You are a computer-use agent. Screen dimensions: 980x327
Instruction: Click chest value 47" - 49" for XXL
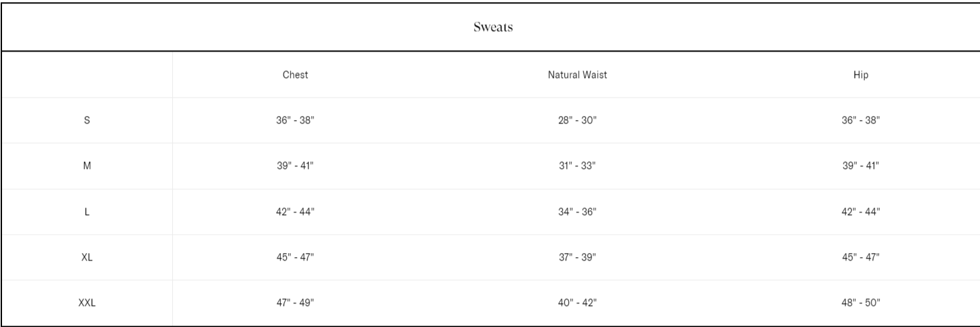[295, 303]
